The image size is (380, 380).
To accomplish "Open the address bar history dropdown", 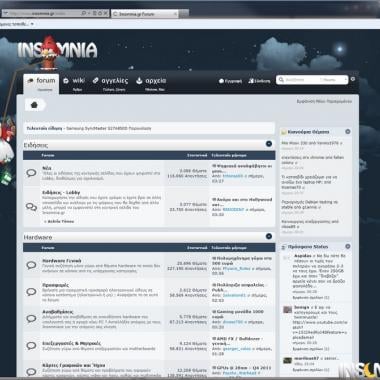I will [89, 13].
